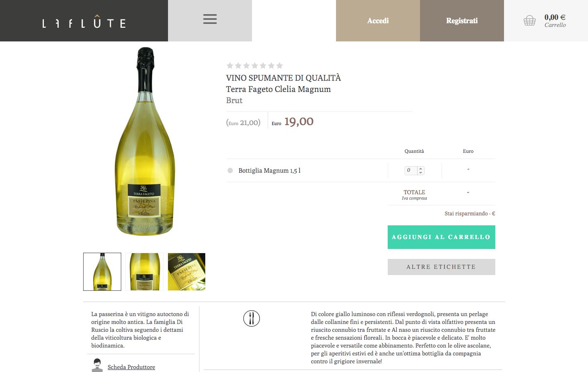Select the third angled label close-up thumbnail

(187, 272)
